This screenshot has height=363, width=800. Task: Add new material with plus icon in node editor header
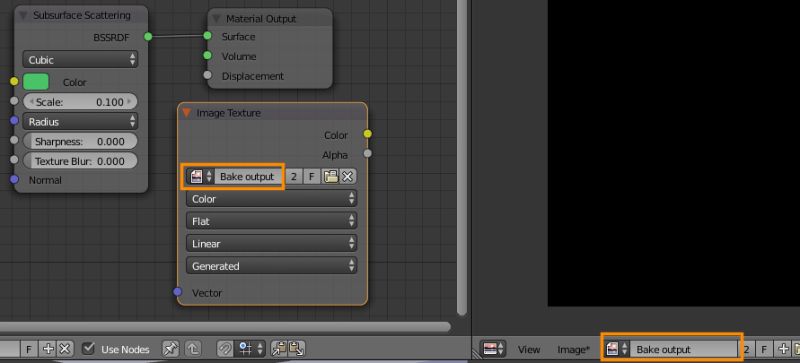48,349
